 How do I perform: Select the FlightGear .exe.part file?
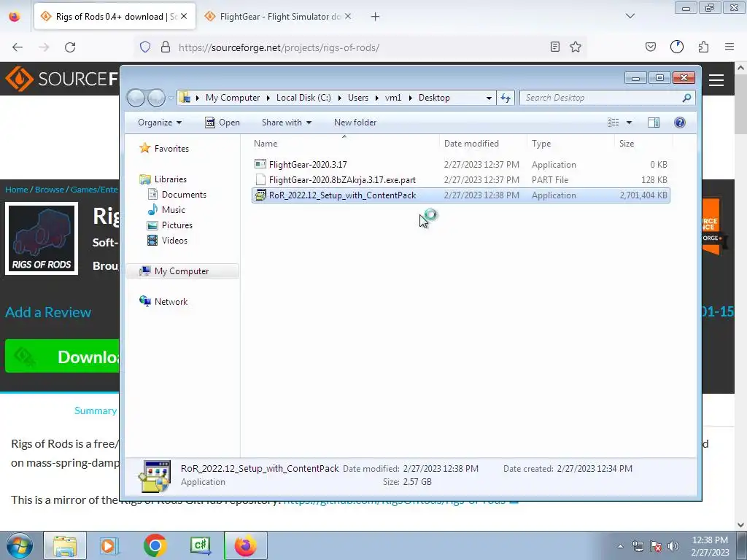461,180
